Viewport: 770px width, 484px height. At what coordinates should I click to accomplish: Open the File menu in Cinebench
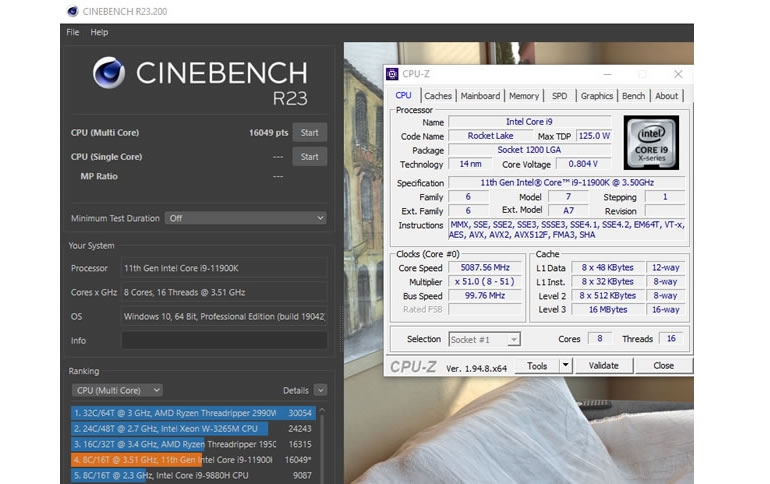point(73,32)
